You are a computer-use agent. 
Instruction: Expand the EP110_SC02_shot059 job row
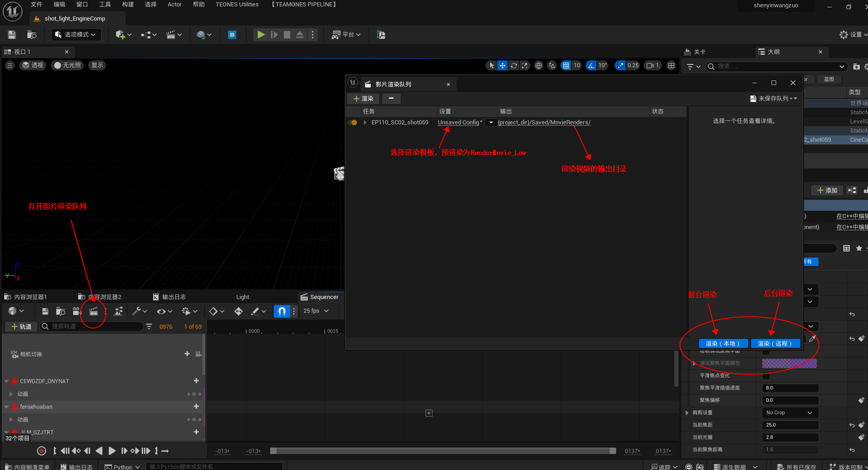pos(365,123)
